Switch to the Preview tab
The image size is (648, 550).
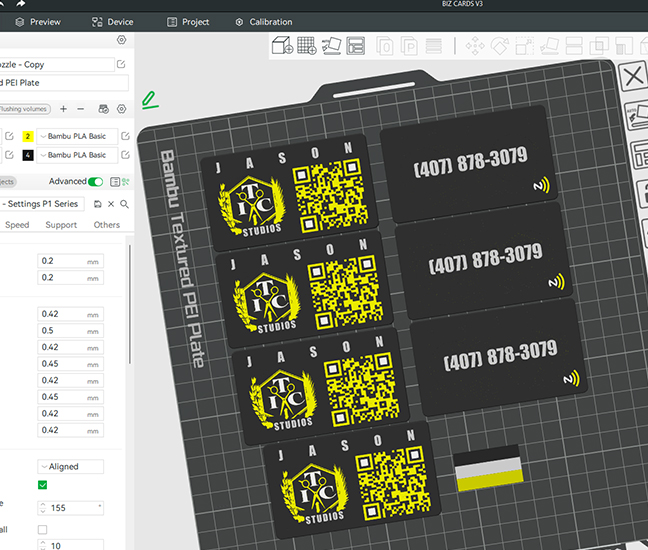click(38, 22)
